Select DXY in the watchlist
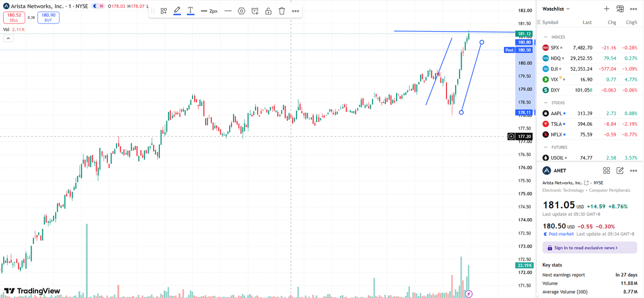The image size is (644, 298). (x=590, y=90)
